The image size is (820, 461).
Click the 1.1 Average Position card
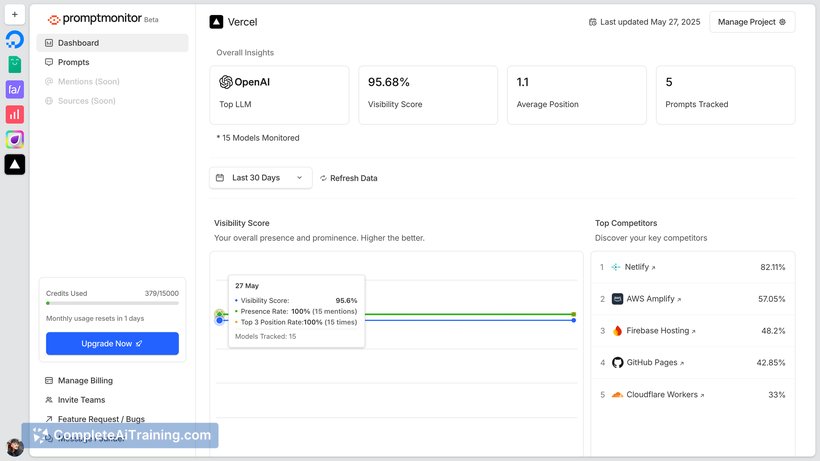pyautogui.click(x=577, y=95)
